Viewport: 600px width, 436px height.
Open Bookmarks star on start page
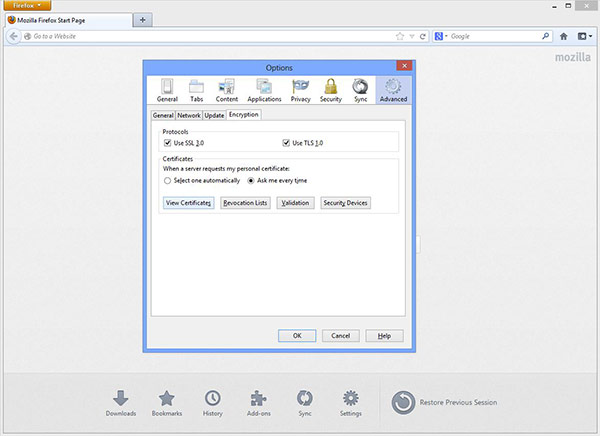(x=167, y=398)
